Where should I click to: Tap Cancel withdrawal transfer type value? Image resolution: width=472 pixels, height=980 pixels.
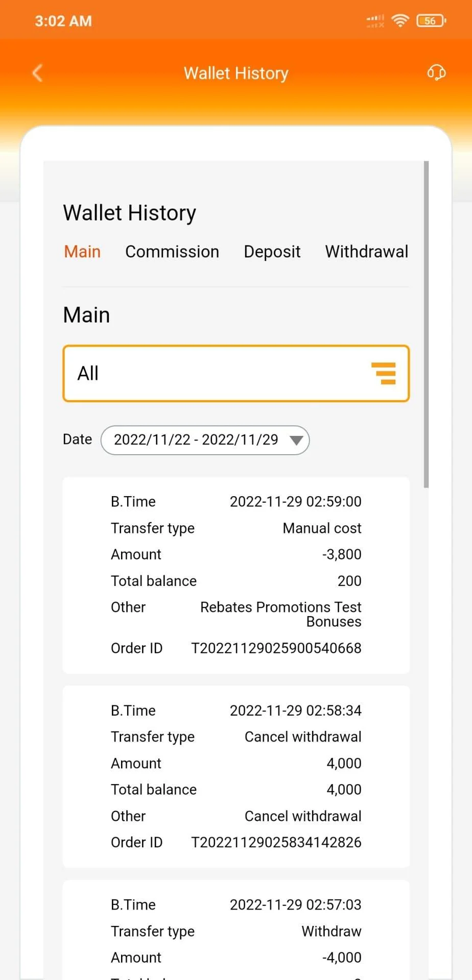click(303, 737)
